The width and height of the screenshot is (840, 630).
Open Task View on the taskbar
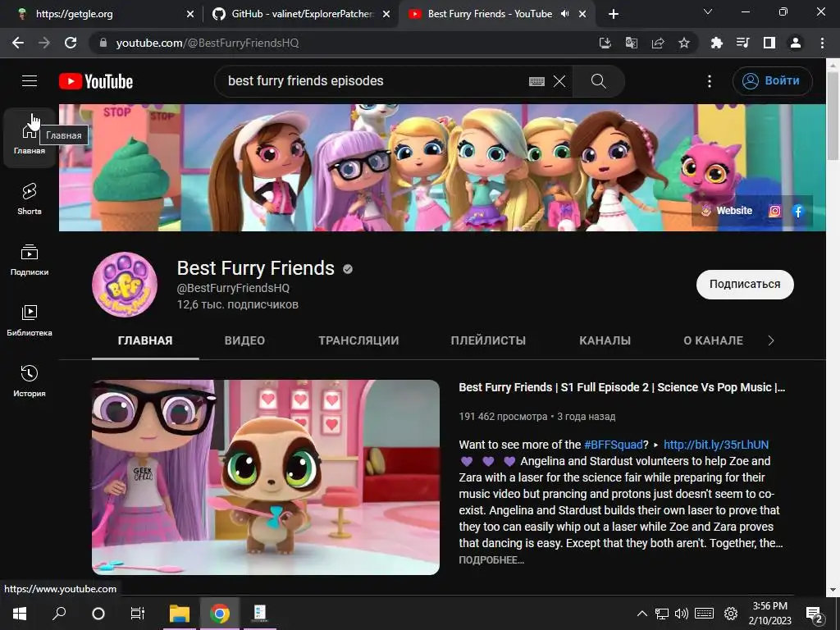(x=138, y=613)
